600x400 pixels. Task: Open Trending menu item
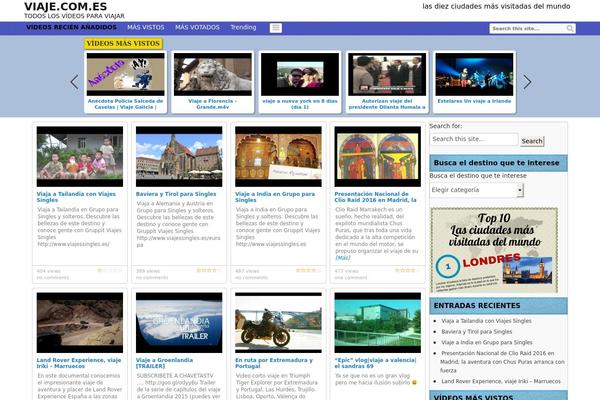[x=243, y=28]
